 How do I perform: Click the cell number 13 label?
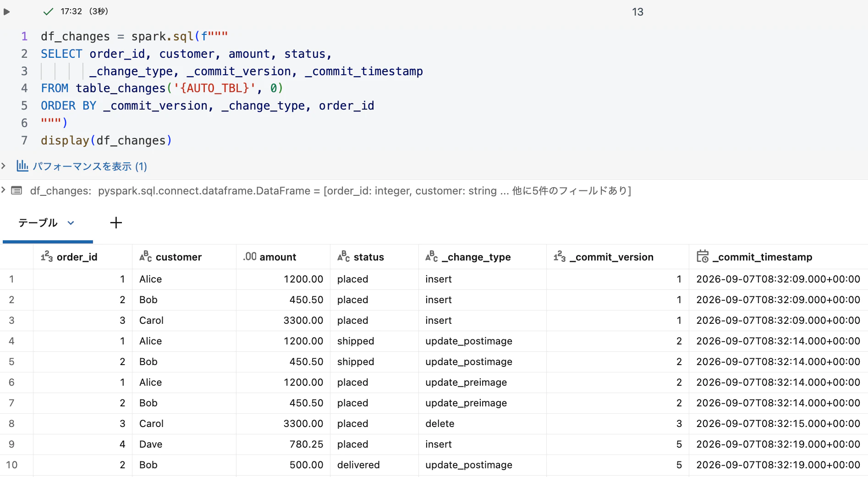point(637,12)
